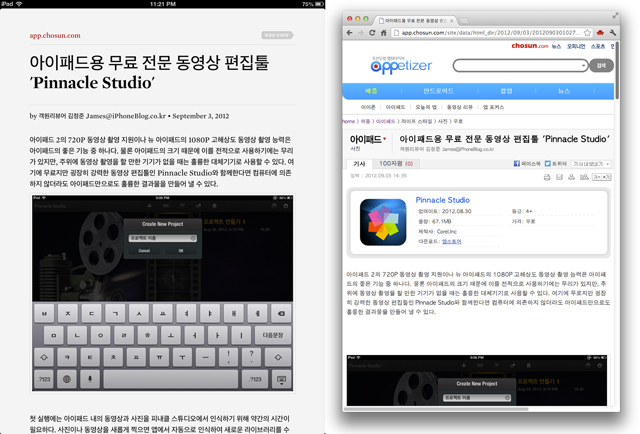Tap the James@iPhoneBlog.co.kr byline in the reader

point(126,116)
